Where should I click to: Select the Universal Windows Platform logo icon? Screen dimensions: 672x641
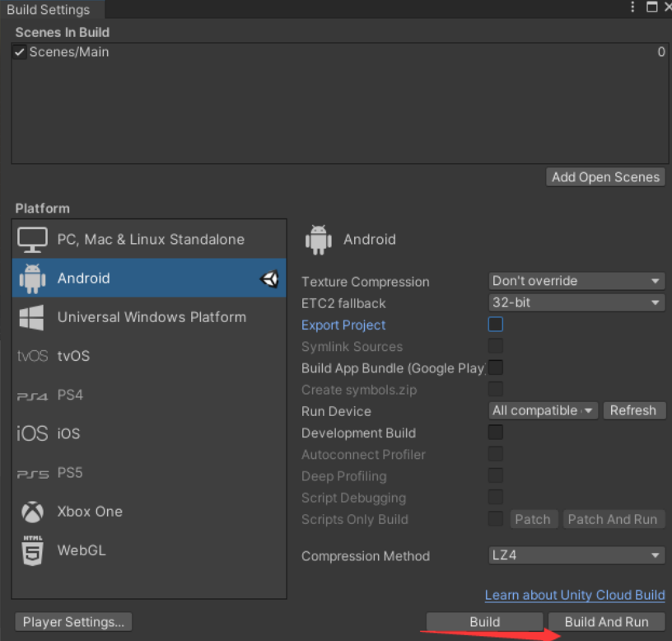click(x=32, y=317)
